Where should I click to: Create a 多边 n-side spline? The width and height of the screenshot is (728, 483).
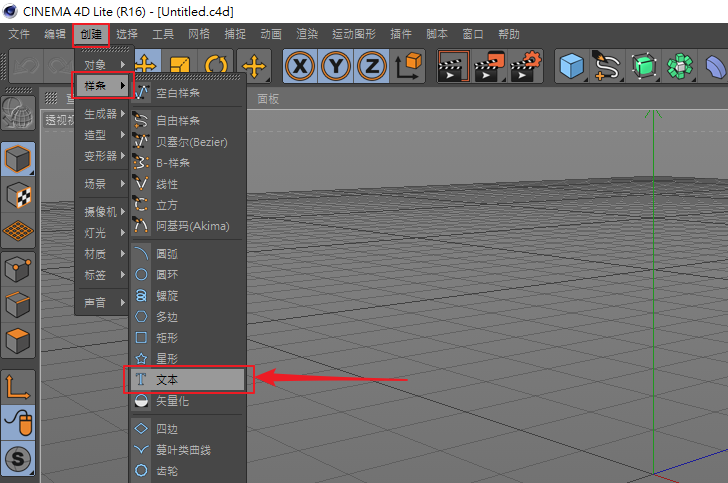coord(188,317)
